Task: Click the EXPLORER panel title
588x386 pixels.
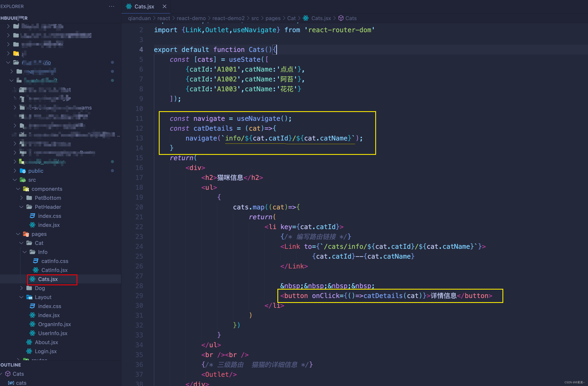Action: (x=12, y=6)
